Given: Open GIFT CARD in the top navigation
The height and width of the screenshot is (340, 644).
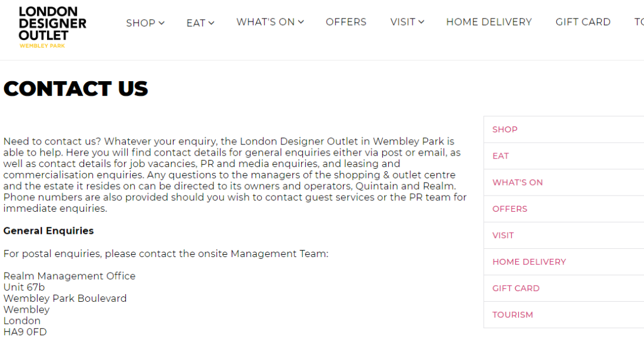Looking at the screenshot, I should [583, 21].
